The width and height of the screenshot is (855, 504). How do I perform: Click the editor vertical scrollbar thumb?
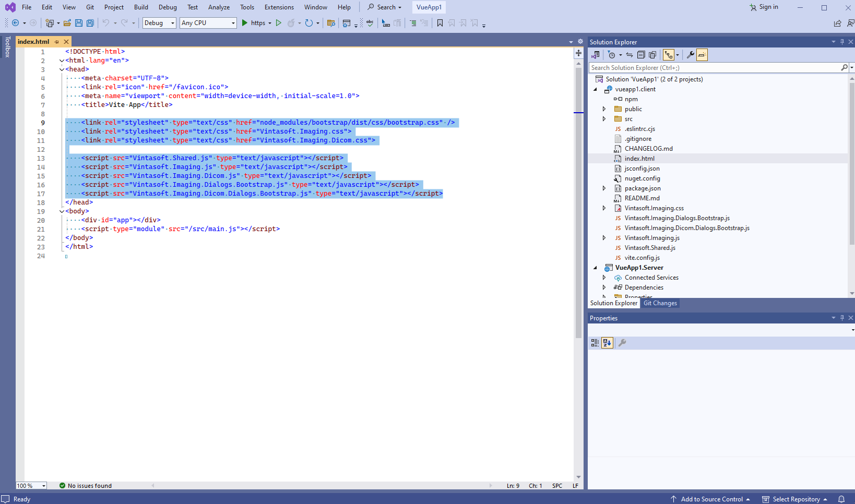pyautogui.click(x=578, y=203)
